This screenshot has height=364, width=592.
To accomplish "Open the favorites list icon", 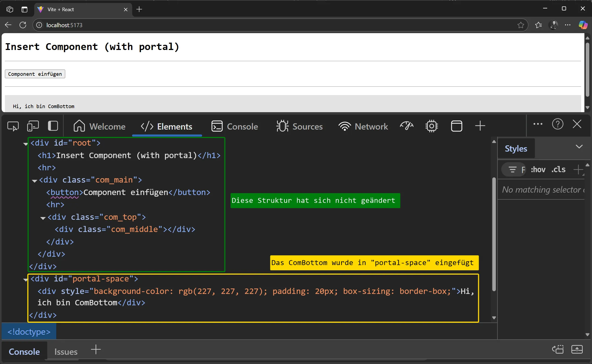I will pyautogui.click(x=538, y=25).
